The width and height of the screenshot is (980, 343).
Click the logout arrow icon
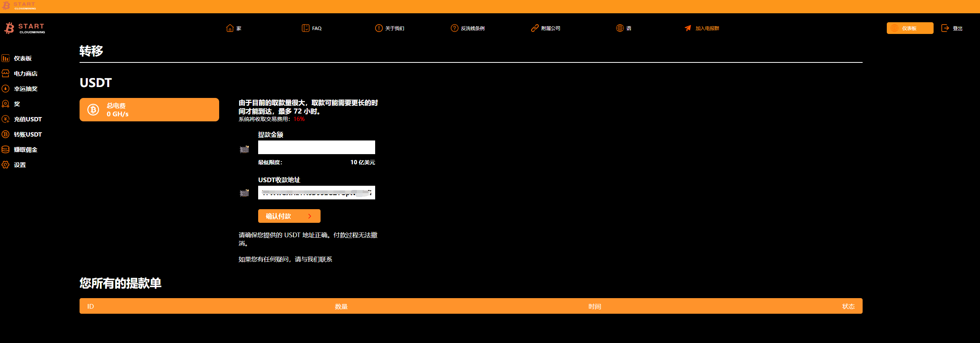tap(945, 28)
